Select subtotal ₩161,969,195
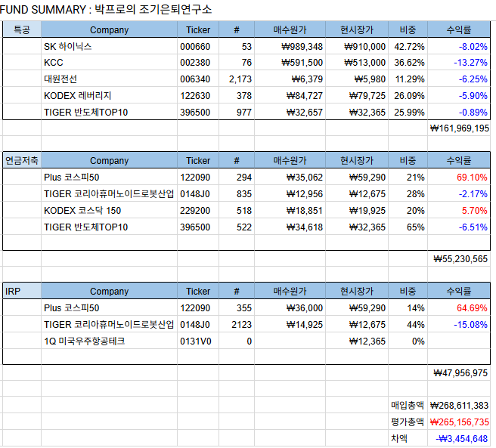The image size is (496, 448). 459,128
